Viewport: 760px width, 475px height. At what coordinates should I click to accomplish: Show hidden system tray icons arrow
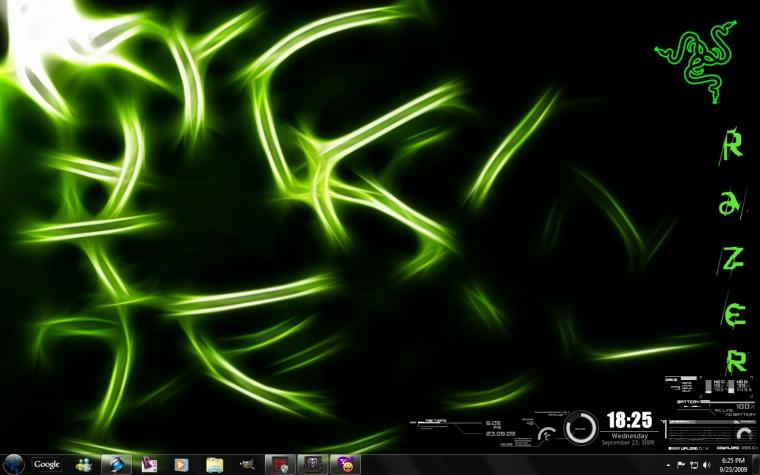[669, 465]
